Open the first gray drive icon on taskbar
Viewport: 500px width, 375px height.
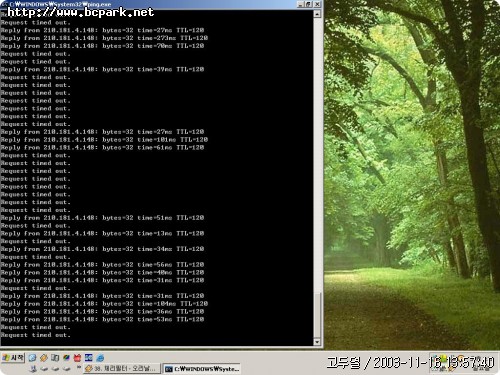click(44, 369)
